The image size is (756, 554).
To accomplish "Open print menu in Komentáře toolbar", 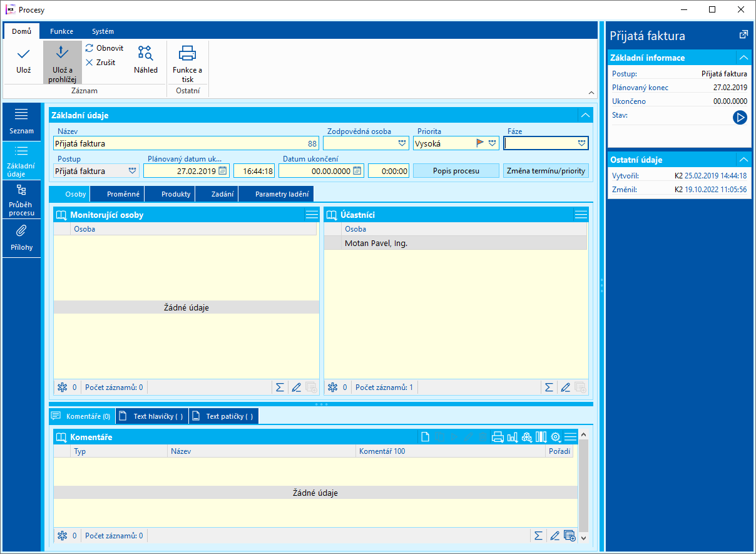I will [498, 437].
